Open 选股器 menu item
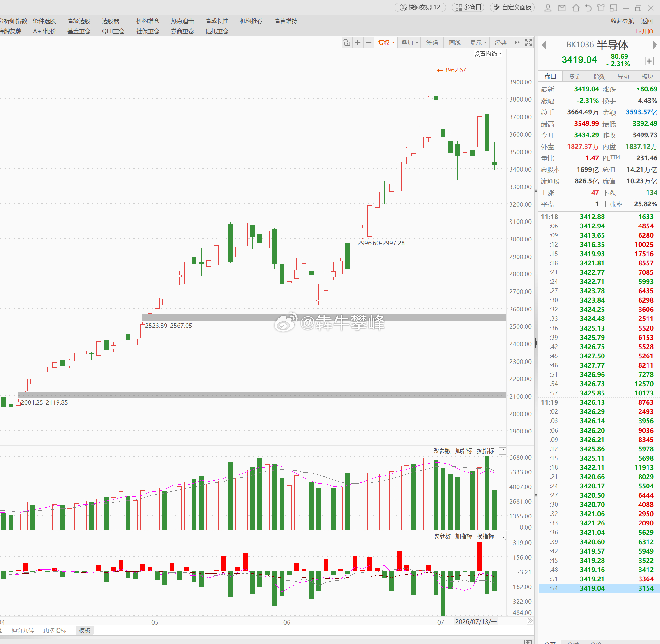The image size is (660, 644). tap(111, 21)
